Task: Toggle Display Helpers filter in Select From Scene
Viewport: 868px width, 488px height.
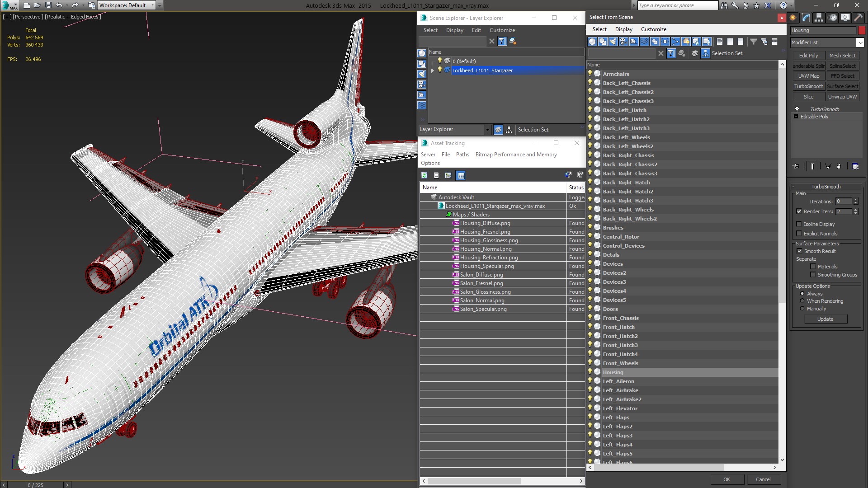Action: point(634,42)
